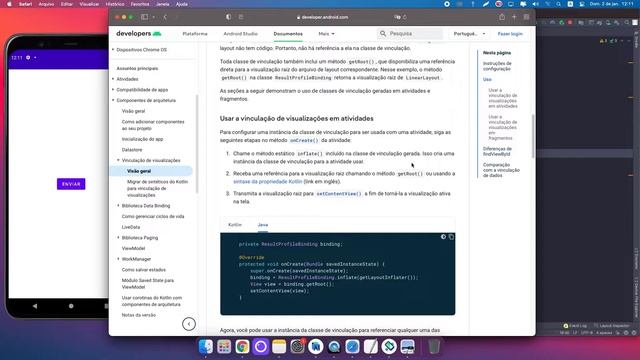The width and height of the screenshot is (640, 360).
Task: Open Control Center in the menu bar
Action: (582, 4)
